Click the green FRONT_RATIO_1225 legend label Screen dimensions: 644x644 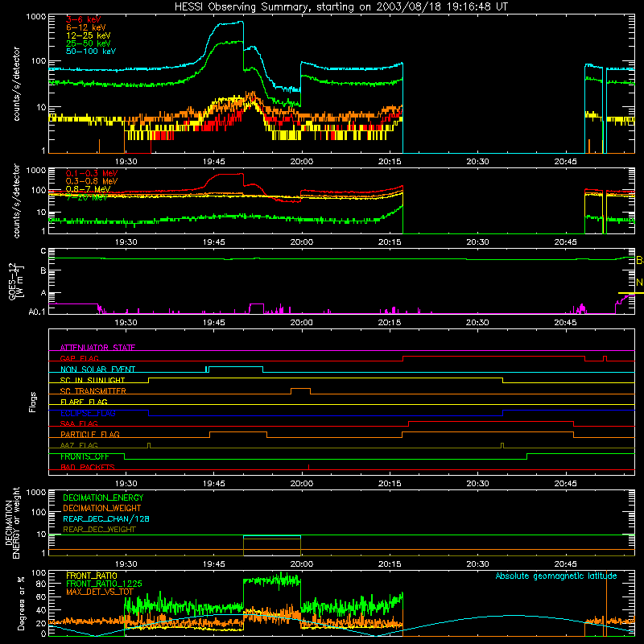click(x=104, y=584)
